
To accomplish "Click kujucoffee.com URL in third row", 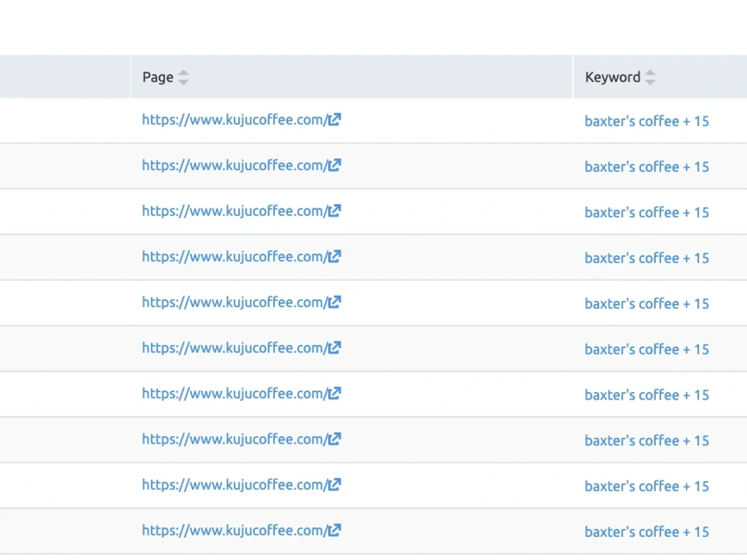I will (x=235, y=211).
